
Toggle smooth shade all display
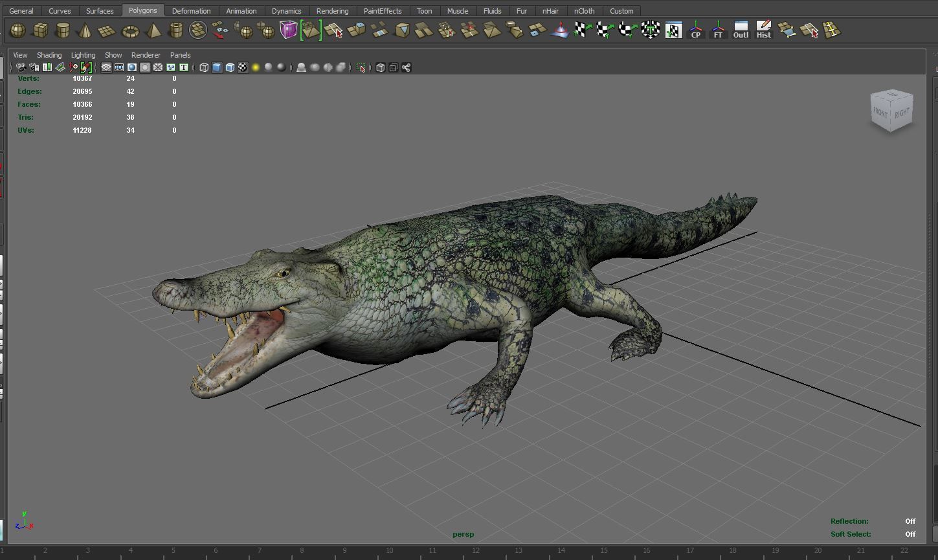[217, 67]
